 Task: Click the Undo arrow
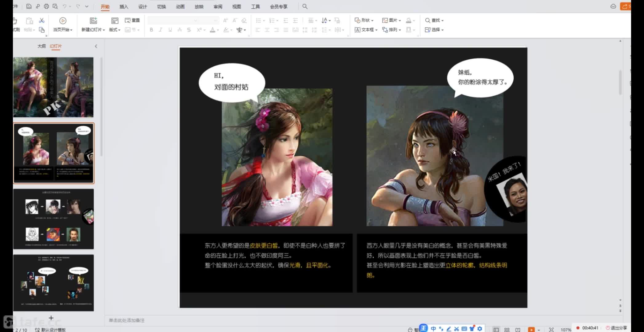65,6
